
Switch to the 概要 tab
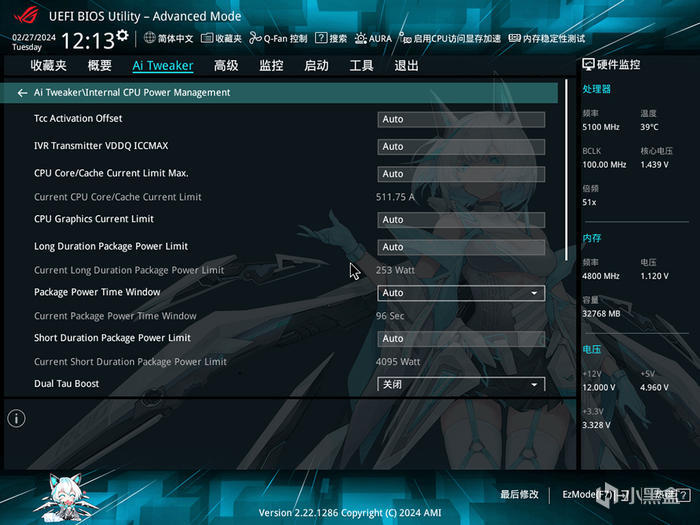100,66
